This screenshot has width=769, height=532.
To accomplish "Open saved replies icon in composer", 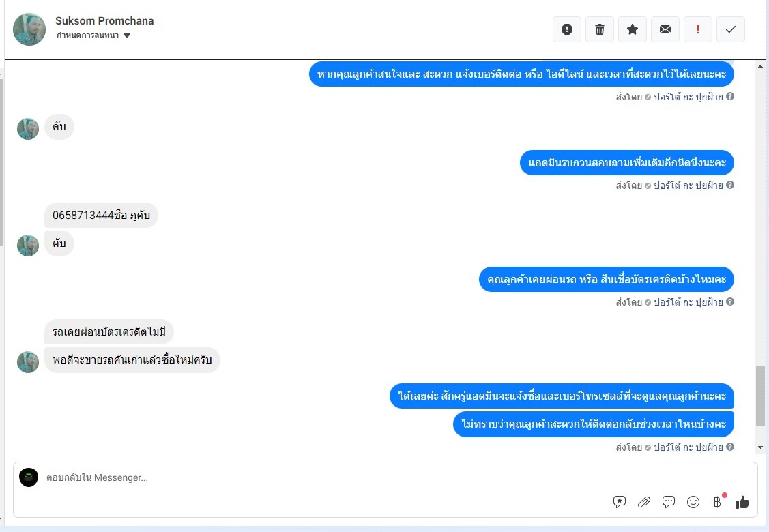I will [x=620, y=501].
